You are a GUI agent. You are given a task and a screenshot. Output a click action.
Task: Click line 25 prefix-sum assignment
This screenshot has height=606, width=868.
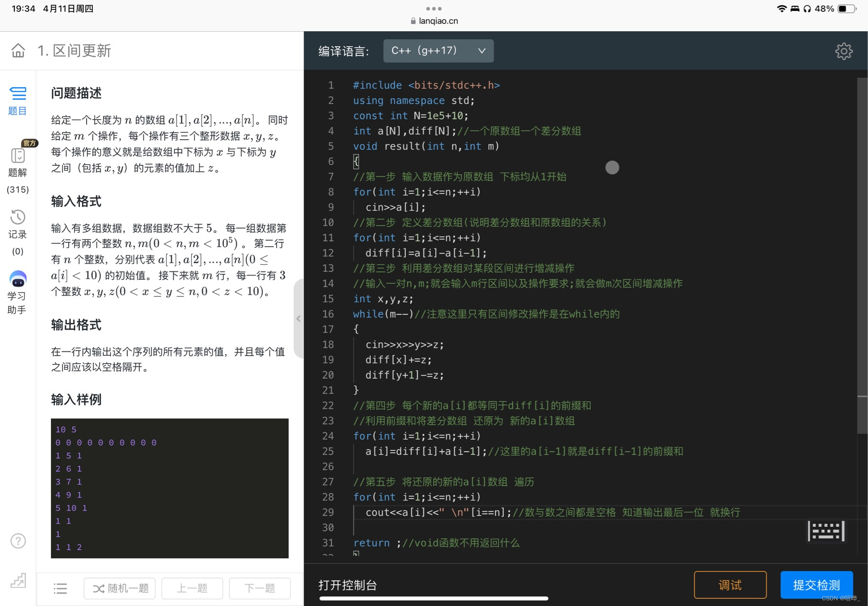pyautogui.click(x=426, y=451)
